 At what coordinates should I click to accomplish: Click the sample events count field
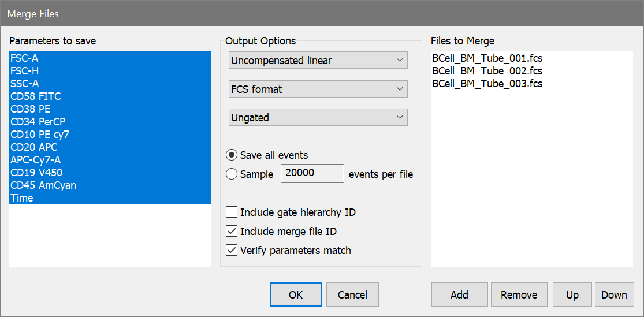(x=312, y=173)
